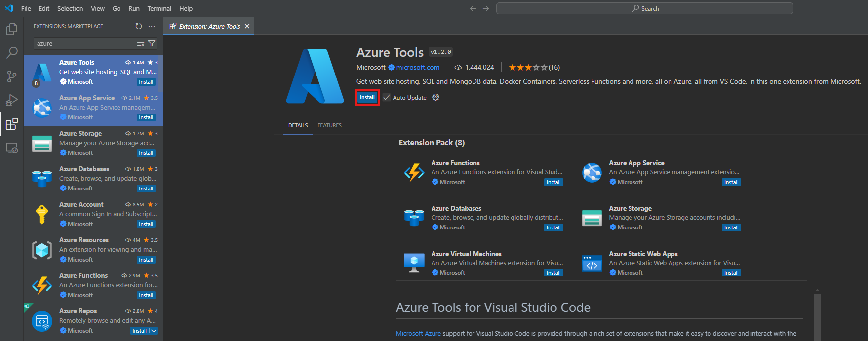Click the filter extensions funnel icon

click(152, 44)
